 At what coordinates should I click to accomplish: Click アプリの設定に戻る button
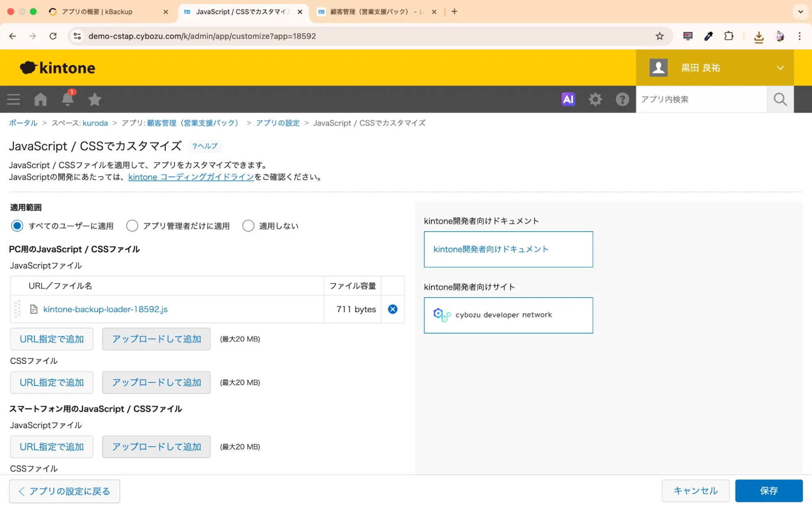65,491
